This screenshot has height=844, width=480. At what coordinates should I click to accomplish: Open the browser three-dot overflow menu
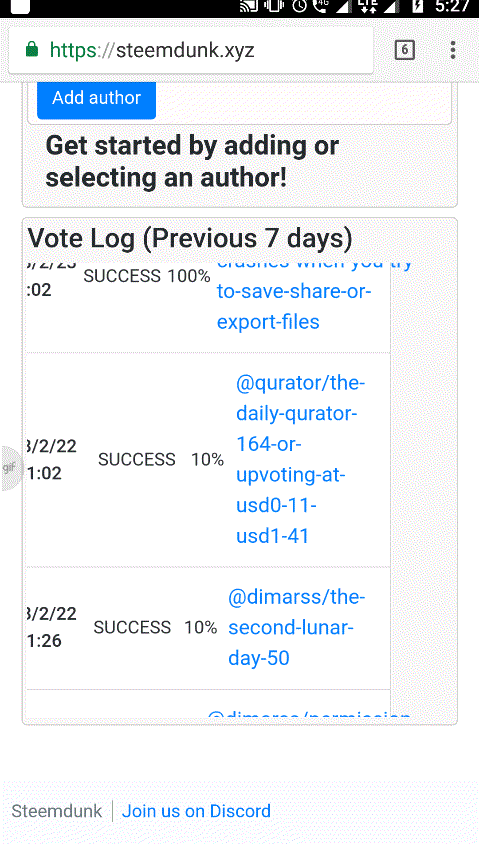click(x=453, y=50)
